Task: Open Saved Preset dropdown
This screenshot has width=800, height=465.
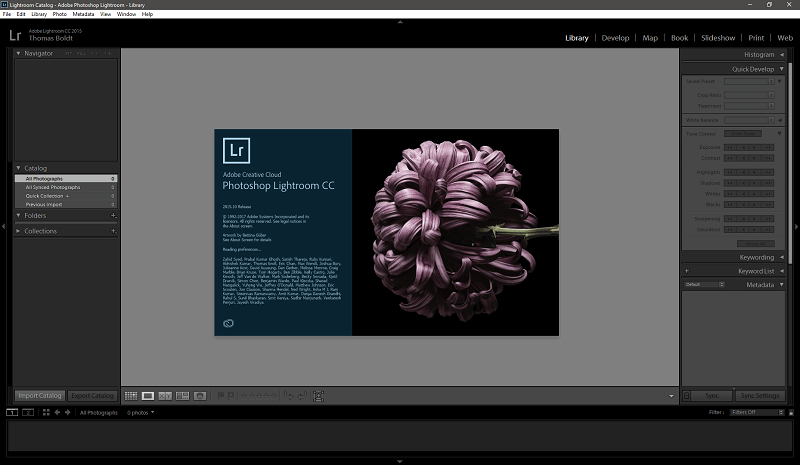Action: 749,82
